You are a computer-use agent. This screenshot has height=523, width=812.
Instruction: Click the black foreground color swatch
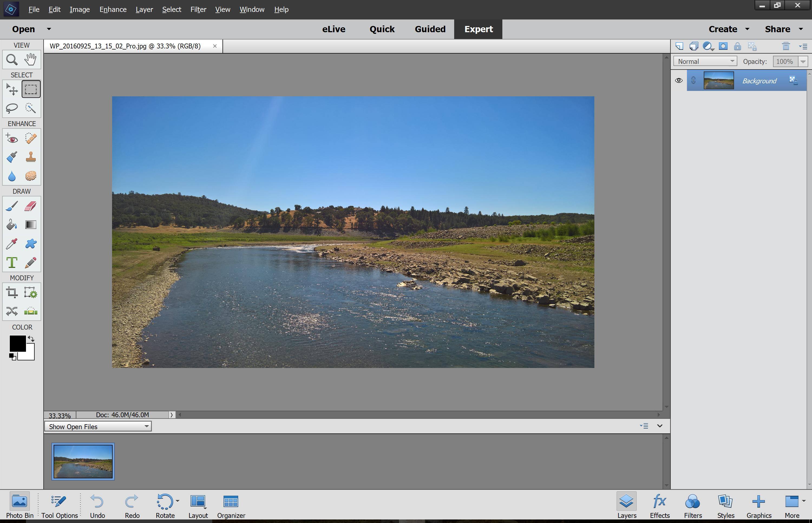click(x=17, y=343)
